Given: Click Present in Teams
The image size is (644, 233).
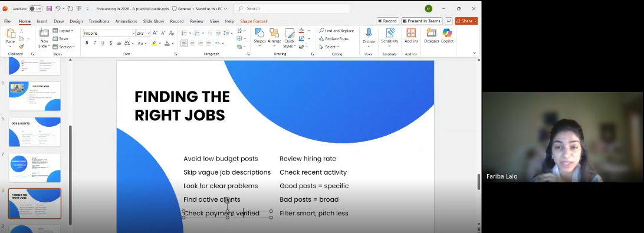Looking at the screenshot, I should (422, 21).
